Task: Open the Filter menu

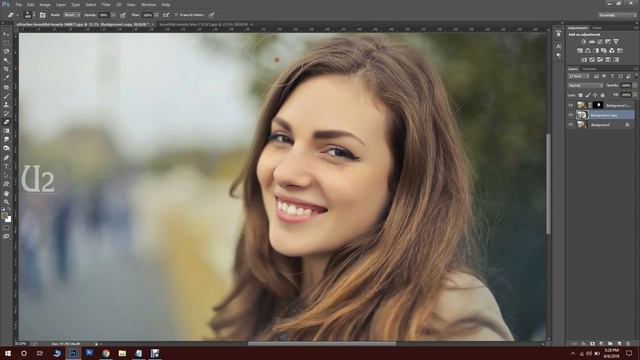Action: pyautogui.click(x=106, y=5)
